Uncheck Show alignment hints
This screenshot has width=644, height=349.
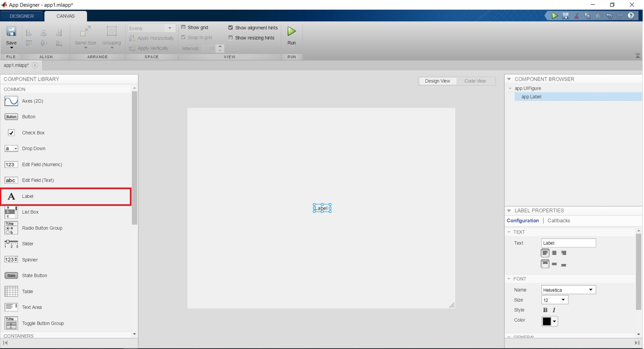pos(231,28)
